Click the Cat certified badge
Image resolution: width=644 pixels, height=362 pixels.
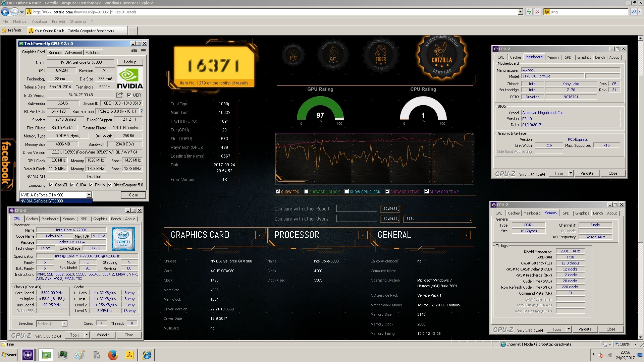(333, 55)
